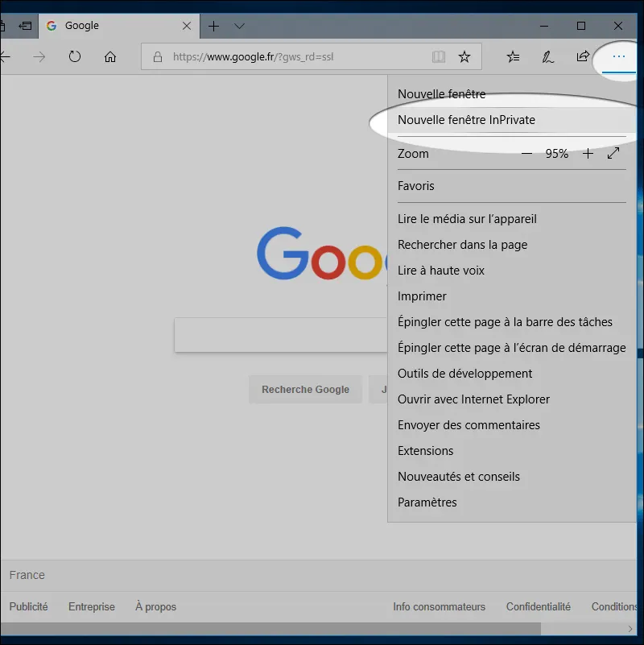Open Extensions menu entry
Viewport: 644px width, 645px height.
point(512,451)
